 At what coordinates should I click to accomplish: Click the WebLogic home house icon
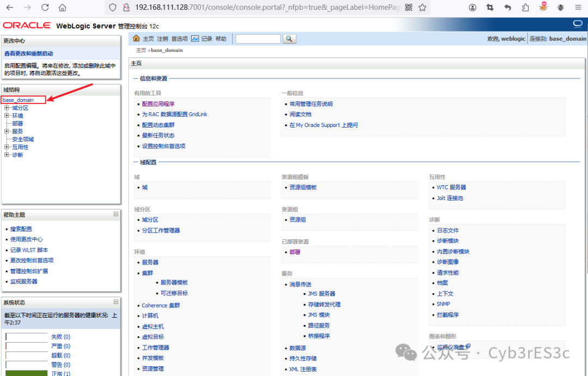tap(136, 38)
